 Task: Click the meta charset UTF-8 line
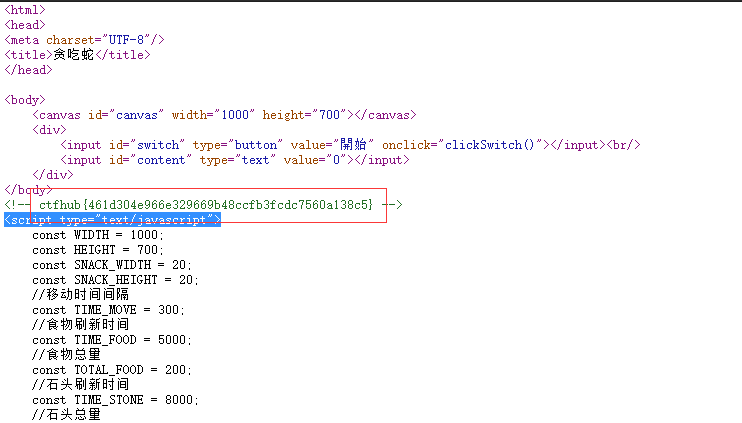click(x=84, y=40)
